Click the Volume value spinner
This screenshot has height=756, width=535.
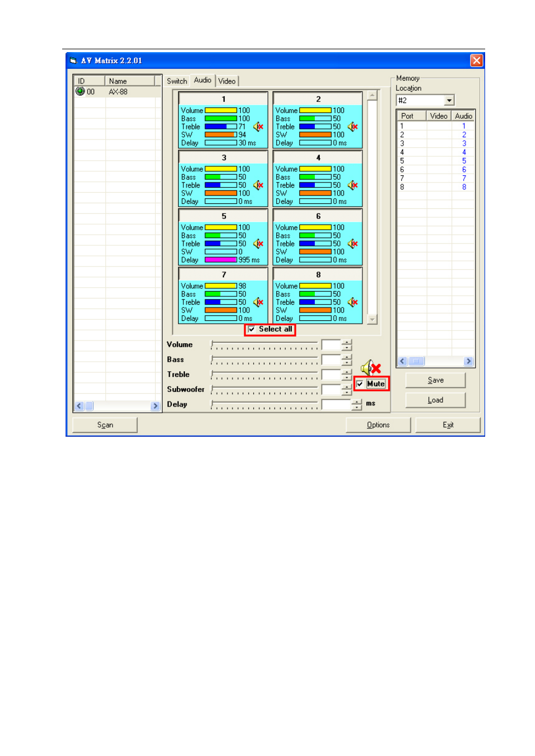tap(347, 345)
